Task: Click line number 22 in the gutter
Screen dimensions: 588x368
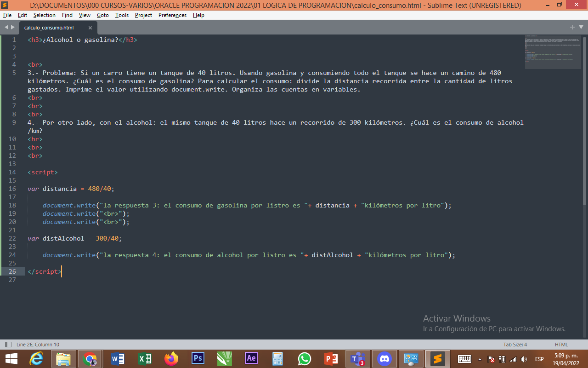Action: (11, 238)
